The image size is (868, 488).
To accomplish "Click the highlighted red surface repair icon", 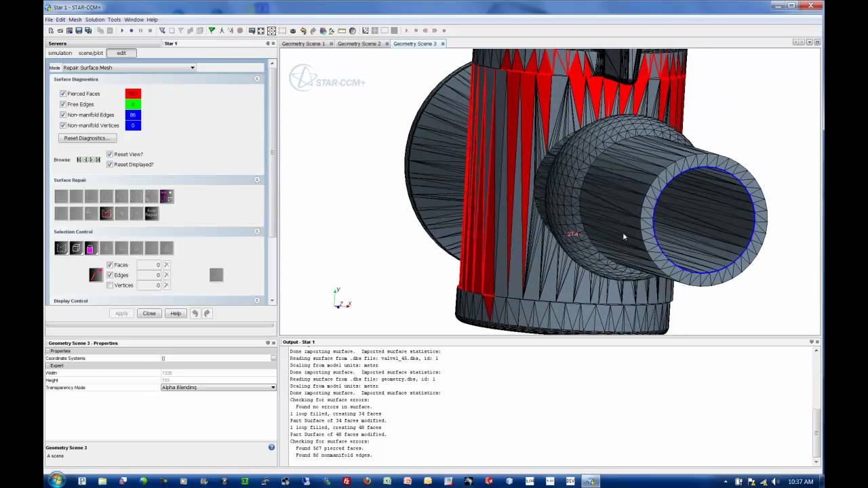I will [106, 213].
